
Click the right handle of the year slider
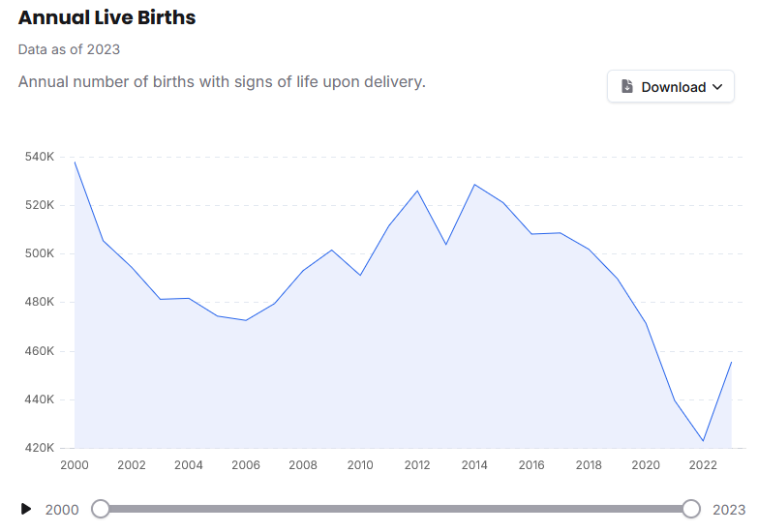[691, 509]
